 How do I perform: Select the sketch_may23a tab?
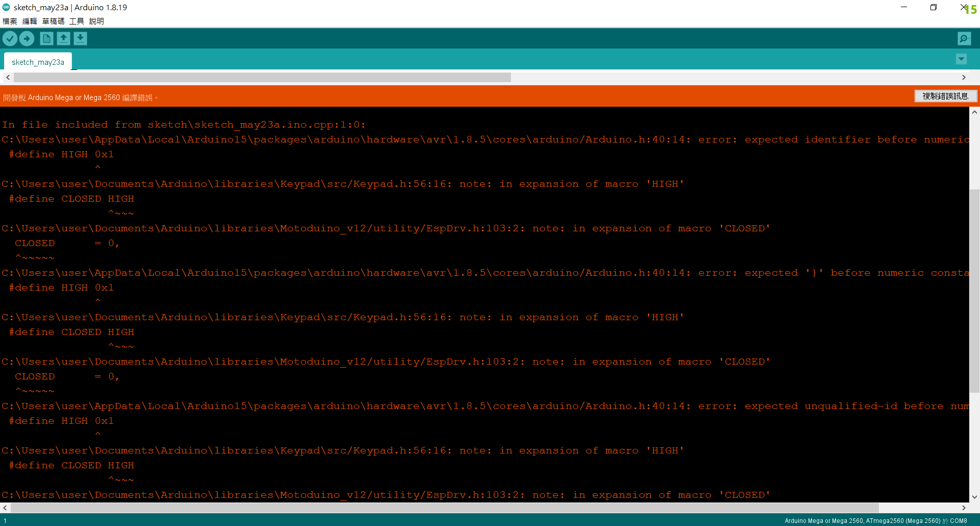(38, 62)
